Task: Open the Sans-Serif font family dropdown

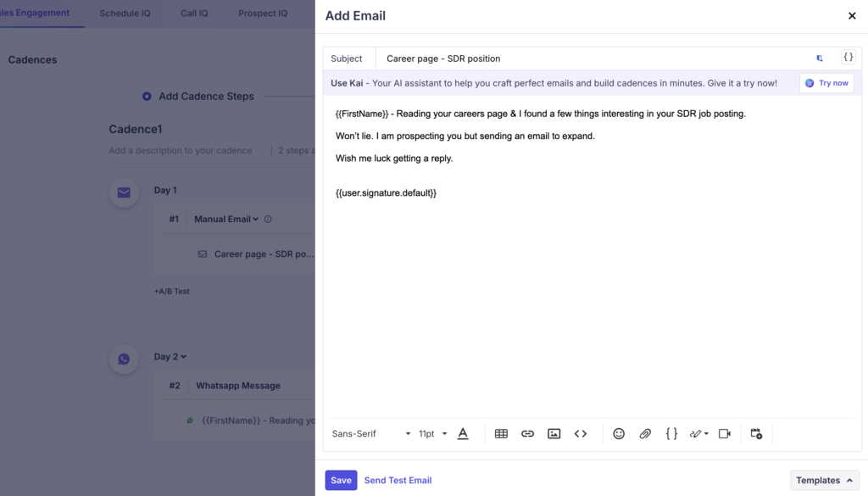Action: click(x=371, y=433)
